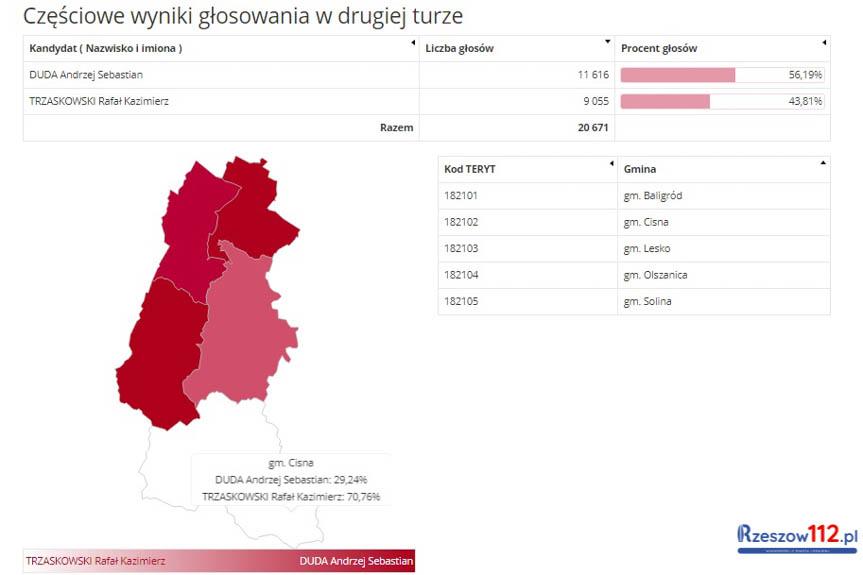Click TERYT code 182101
Viewport: 863px width, 575px height.
461,196
